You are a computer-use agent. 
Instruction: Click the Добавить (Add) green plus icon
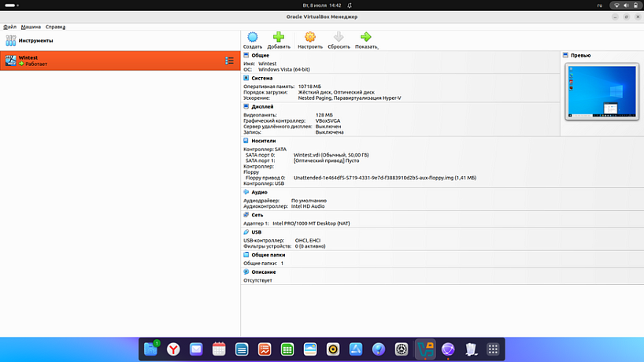click(278, 38)
